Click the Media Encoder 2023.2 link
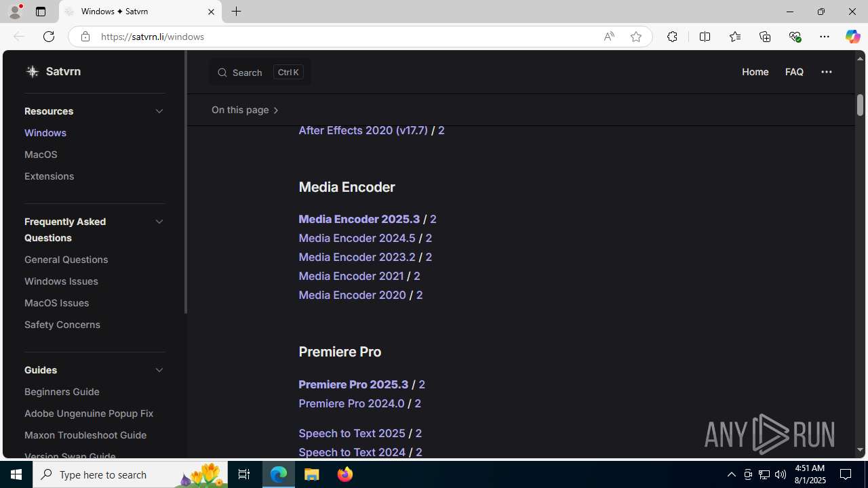 (357, 257)
